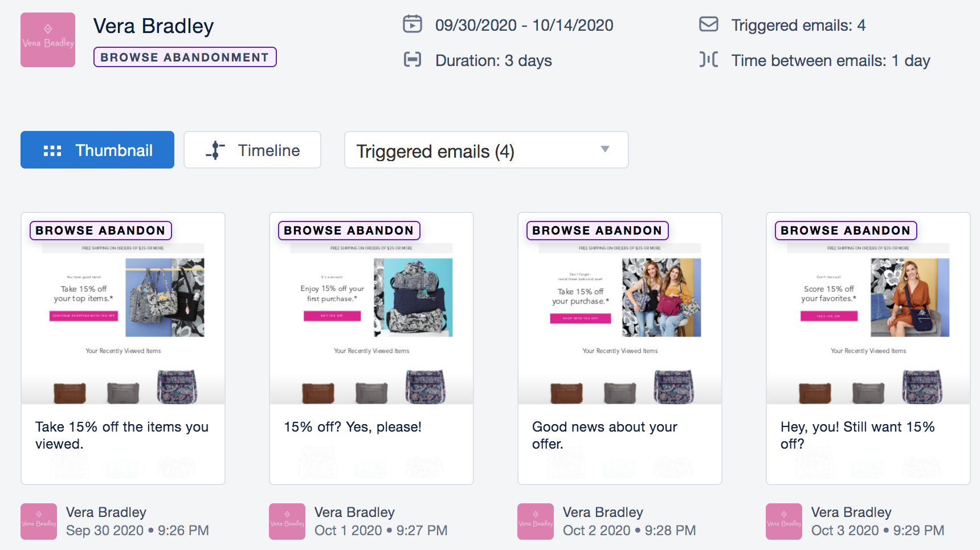Click sender avatar for Sep 30 2020 email

coord(39,522)
